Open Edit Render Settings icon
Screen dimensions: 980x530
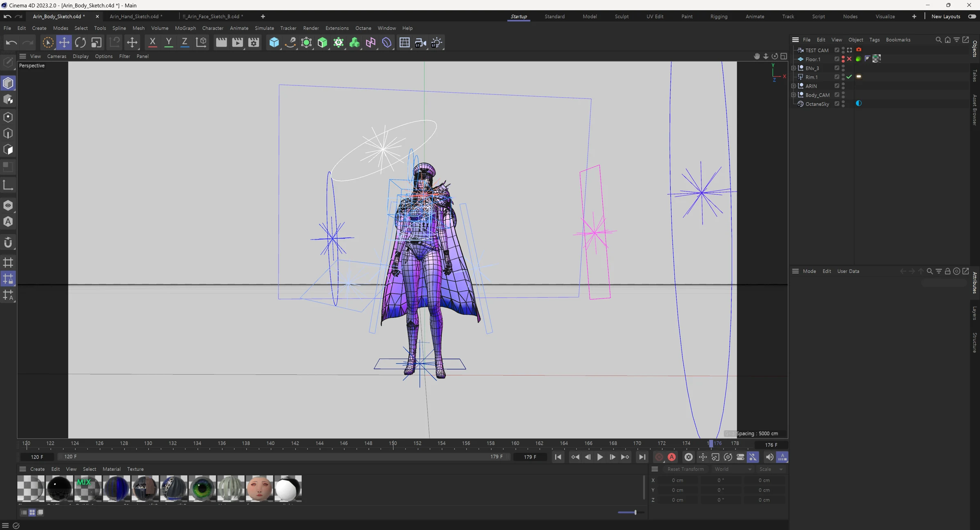click(x=254, y=42)
